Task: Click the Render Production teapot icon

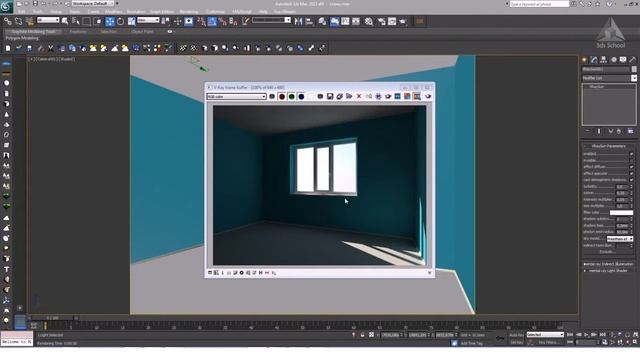Action: pyautogui.click(x=403, y=21)
